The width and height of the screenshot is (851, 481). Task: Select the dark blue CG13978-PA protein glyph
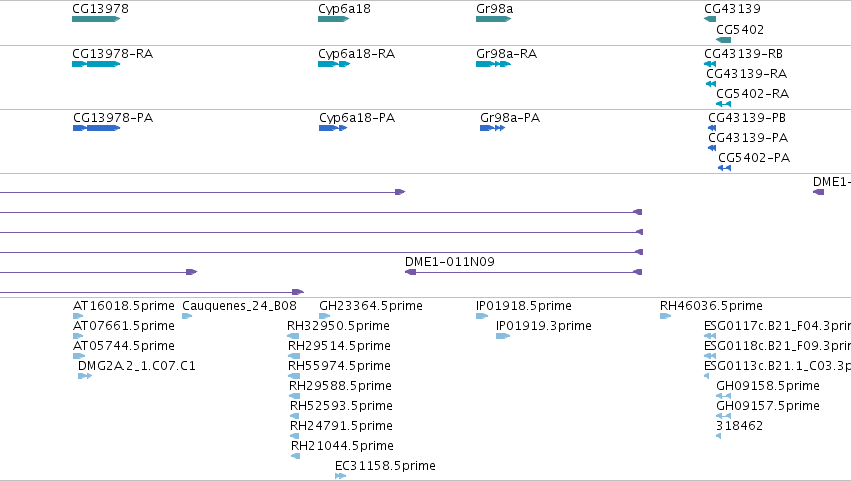(x=97, y=128)
